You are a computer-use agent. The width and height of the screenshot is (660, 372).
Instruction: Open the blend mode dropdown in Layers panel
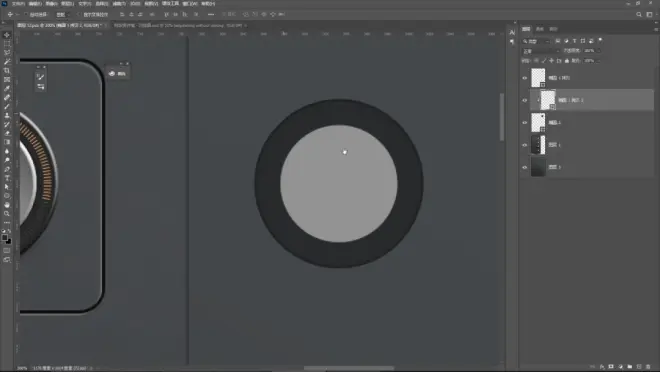click(541, 51)
